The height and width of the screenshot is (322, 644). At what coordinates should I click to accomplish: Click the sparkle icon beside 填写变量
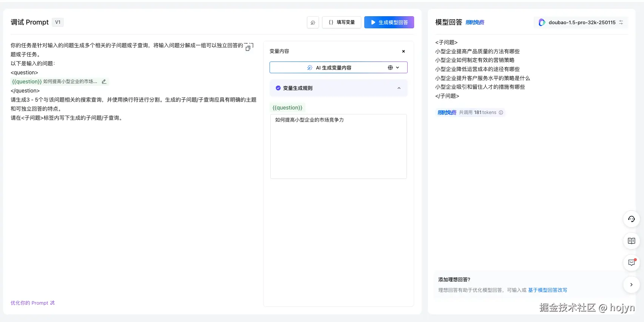(313, 22)
